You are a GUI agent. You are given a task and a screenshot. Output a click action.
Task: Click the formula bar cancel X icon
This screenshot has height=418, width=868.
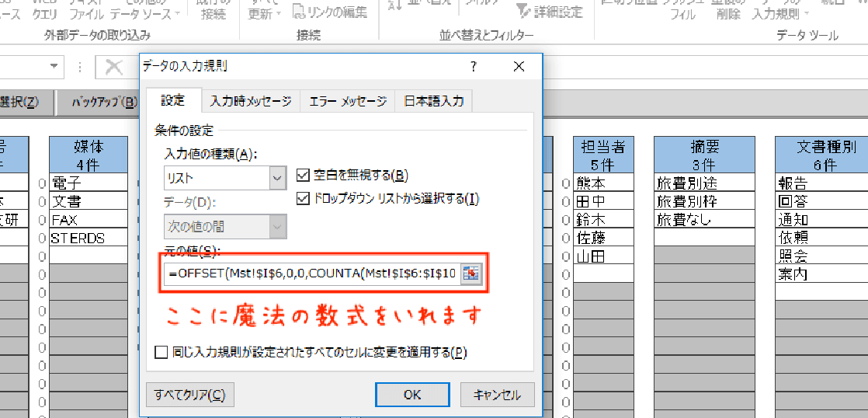pos(115,67)
